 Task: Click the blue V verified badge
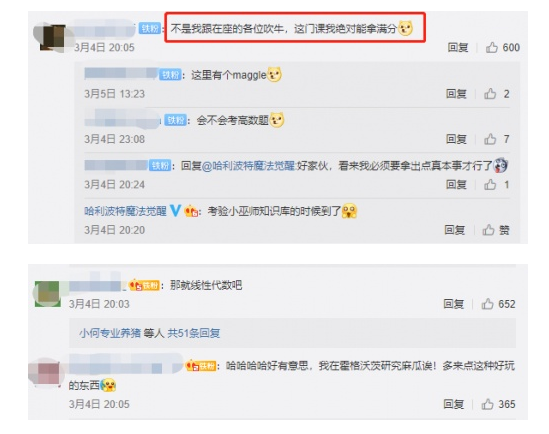pos(175,211)
